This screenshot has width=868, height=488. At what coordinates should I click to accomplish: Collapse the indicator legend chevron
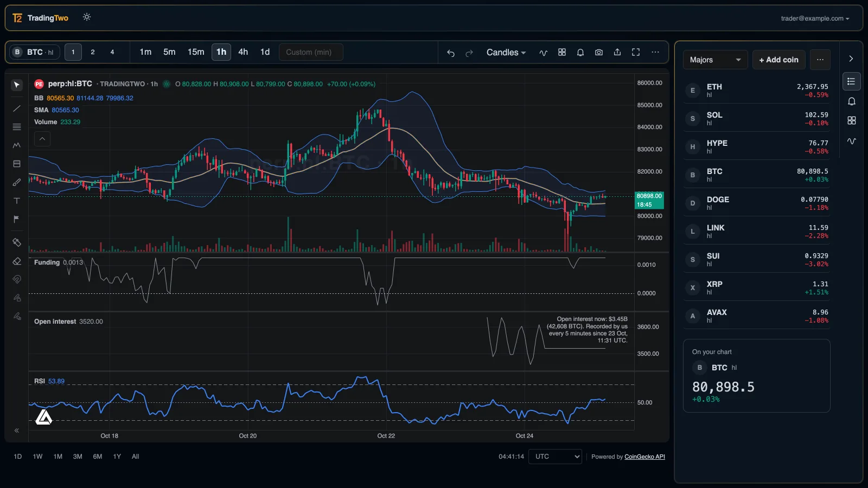click(42, 139)
